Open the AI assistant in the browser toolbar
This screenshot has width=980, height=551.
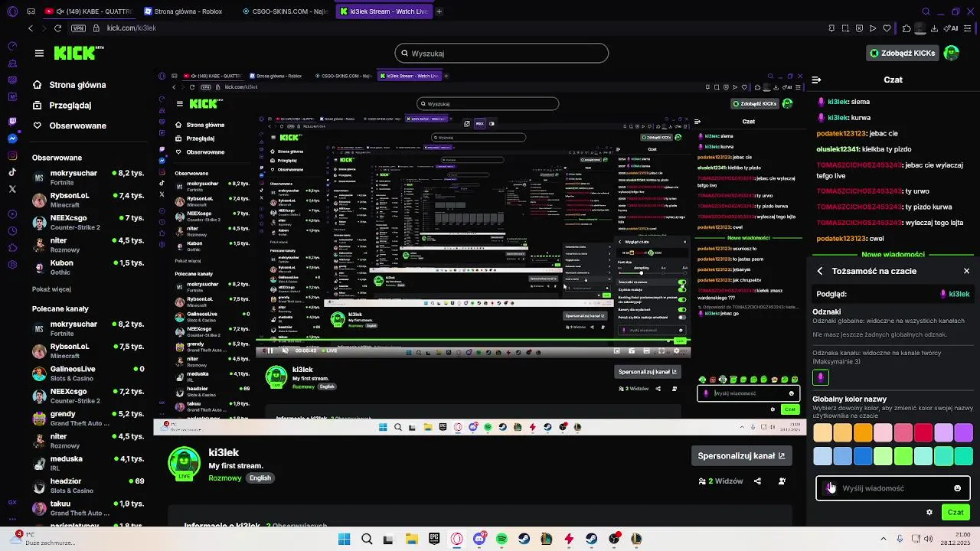pyautogui.click(x=952, y=28)
